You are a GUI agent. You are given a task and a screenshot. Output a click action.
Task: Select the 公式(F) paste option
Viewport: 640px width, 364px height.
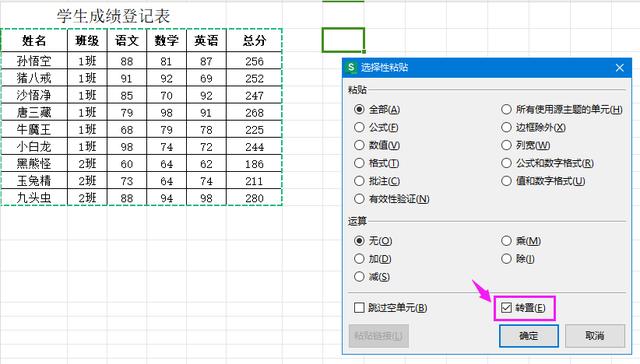click(x=376, y=127)
